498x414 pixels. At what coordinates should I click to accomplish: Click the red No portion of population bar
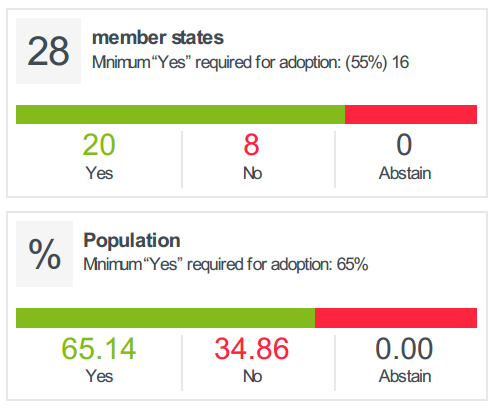pos(396,318)
